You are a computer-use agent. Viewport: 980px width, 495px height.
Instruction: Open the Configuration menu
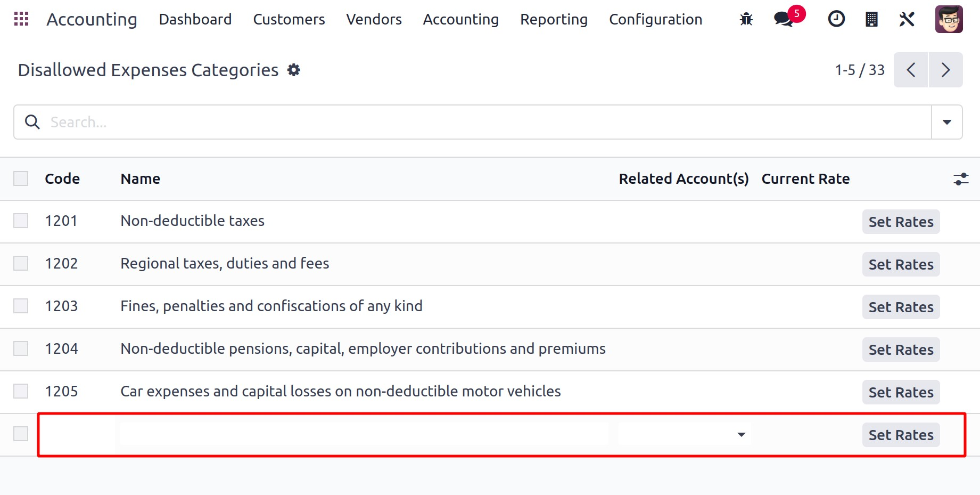click(655, 20)
